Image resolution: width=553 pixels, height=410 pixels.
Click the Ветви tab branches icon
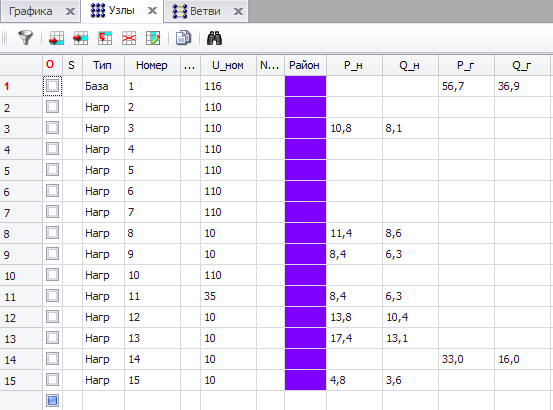coord(180,11)
